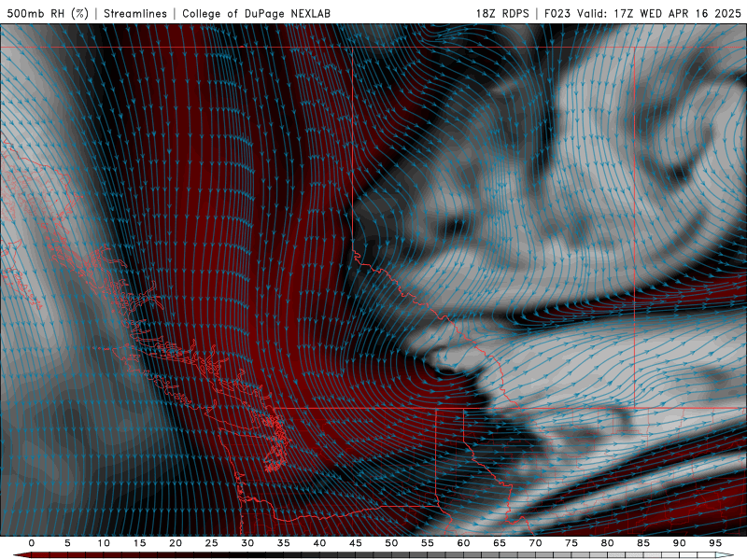Click the '55' value on color scale

(x=428, y=543)
